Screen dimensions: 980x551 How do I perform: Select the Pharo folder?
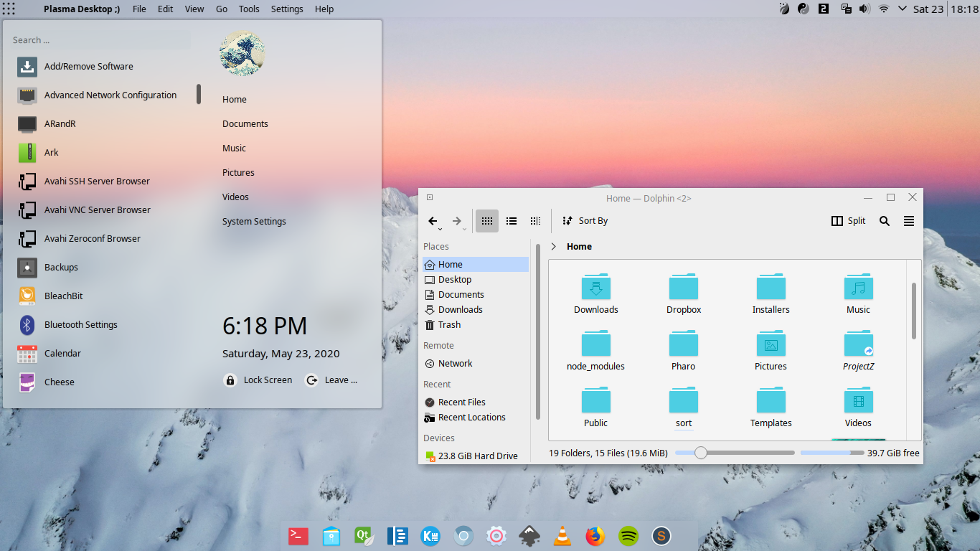point(684,344)
